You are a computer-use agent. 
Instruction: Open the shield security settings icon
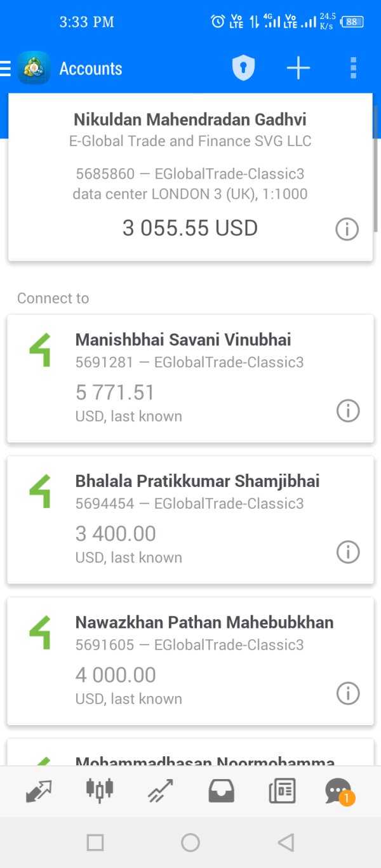click(243, 68)
